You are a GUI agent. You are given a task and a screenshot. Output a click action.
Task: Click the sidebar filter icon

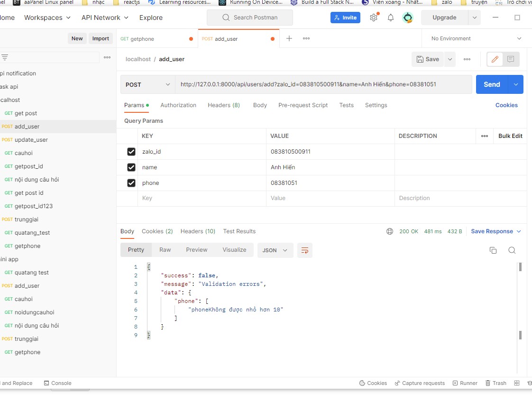pos(5,57)
